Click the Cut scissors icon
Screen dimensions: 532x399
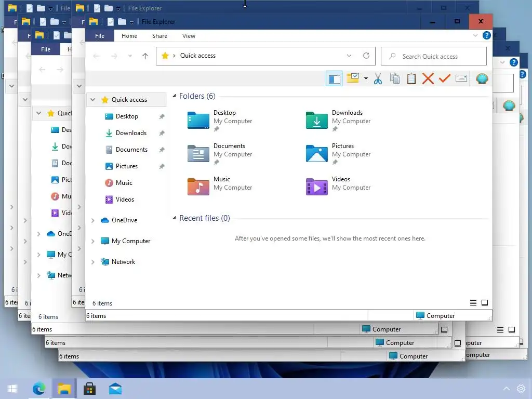tap(378, 79)
